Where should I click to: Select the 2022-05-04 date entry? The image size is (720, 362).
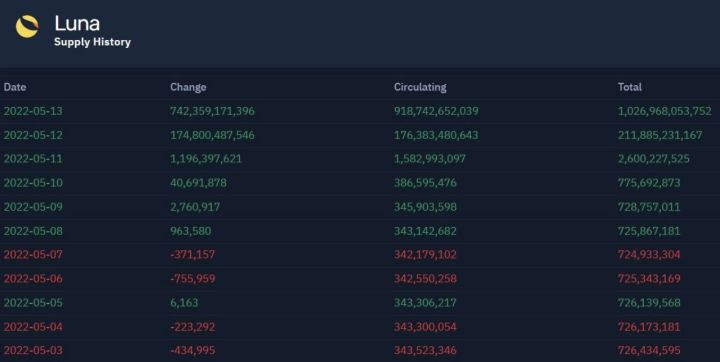33,327
